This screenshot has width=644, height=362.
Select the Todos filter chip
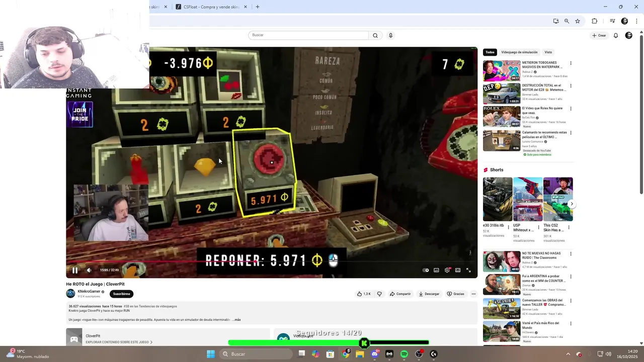490,52
